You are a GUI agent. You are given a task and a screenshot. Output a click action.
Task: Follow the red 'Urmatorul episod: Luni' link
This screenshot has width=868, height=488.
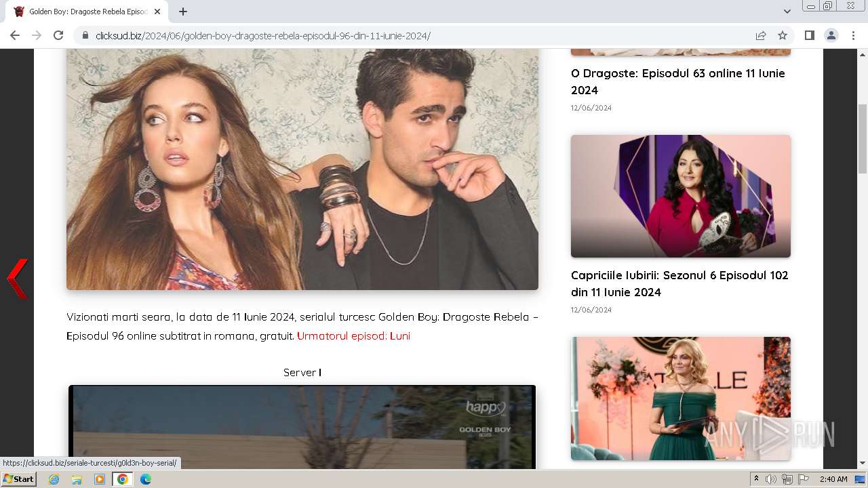[x=353, y=335]
